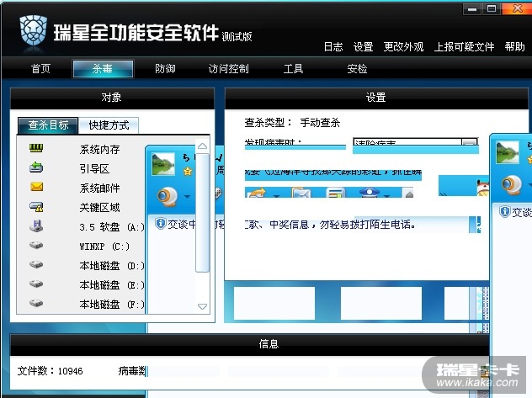The width and height of the screenshot is (532, 398).
Task: Click the 关键区域 list entry text
Action: pos(99,207)
